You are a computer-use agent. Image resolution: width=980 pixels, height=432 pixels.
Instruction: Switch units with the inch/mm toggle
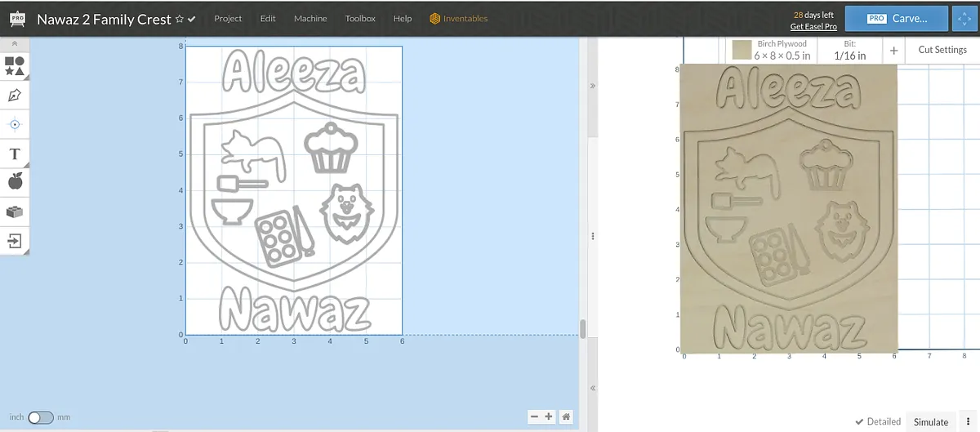tap(40, 417)
